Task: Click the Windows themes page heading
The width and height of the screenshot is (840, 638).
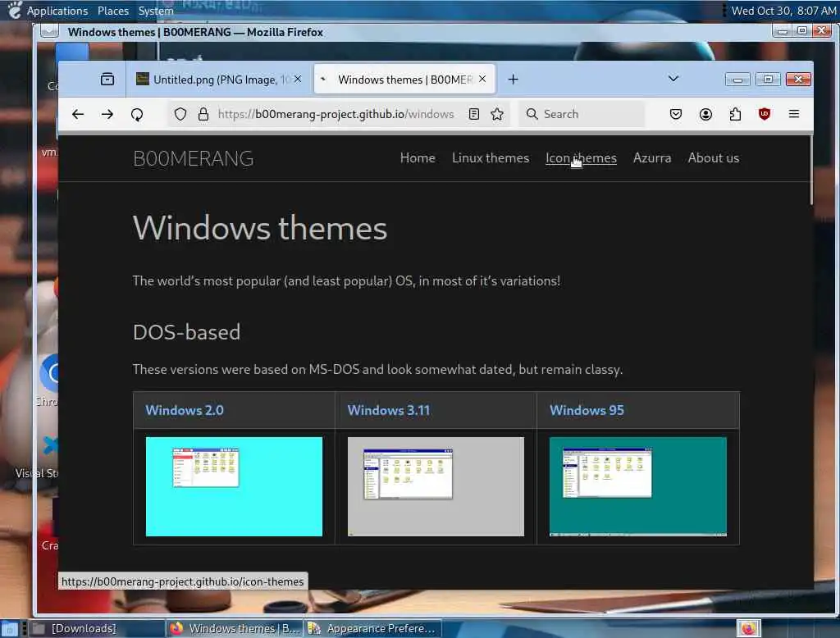Action: 260,228
